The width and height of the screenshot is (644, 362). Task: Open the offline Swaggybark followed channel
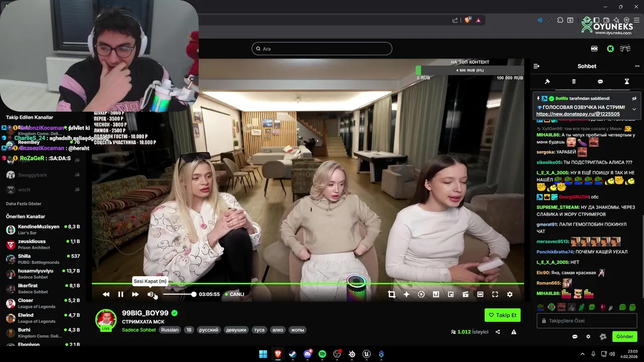tap(43, 175)
